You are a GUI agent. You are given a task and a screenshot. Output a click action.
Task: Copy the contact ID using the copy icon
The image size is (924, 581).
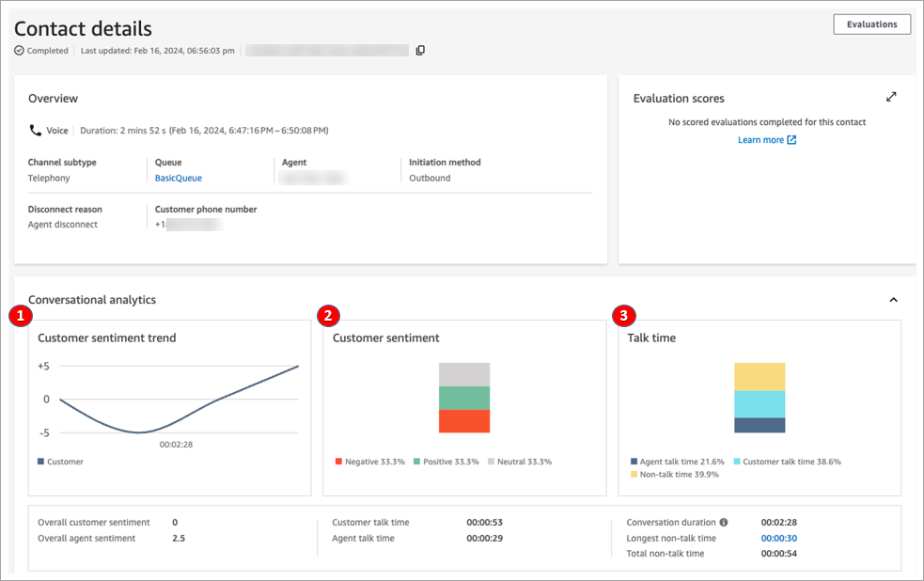[419, 50]
